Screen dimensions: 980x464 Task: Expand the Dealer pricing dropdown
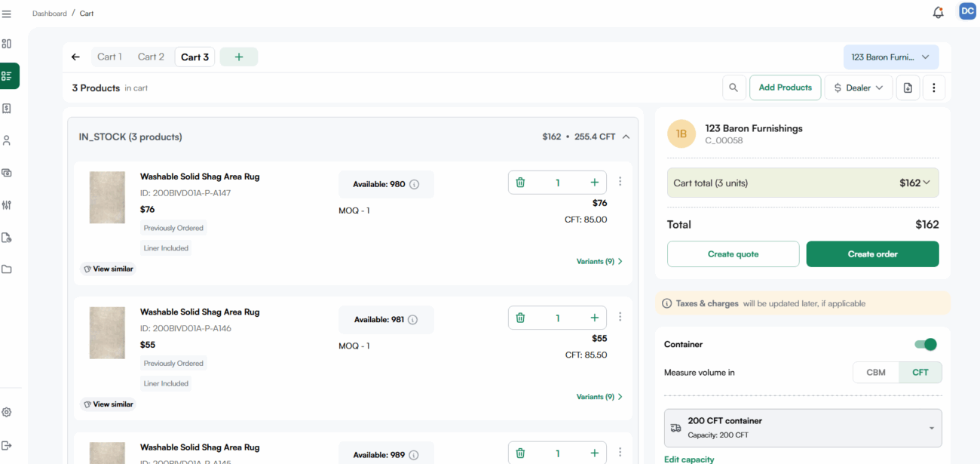(x=858, y=88)
